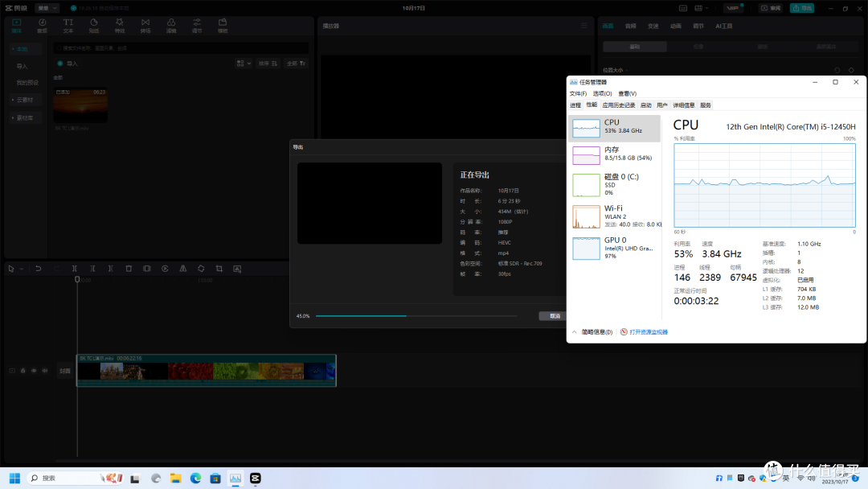
Task: Switch to the 服务 services tab
Action: [x=706, y=105]
